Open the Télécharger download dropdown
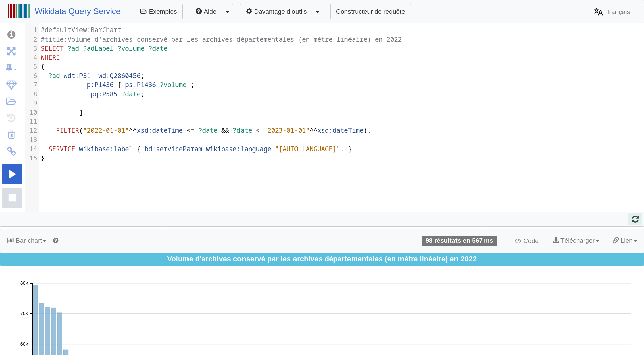 pyautogui.click(x=576, y=241)
